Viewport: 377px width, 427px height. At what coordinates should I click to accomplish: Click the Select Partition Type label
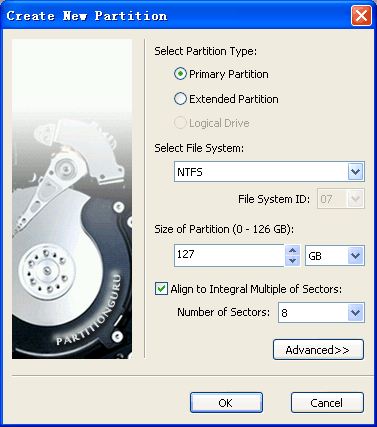[x=206, y=51]
